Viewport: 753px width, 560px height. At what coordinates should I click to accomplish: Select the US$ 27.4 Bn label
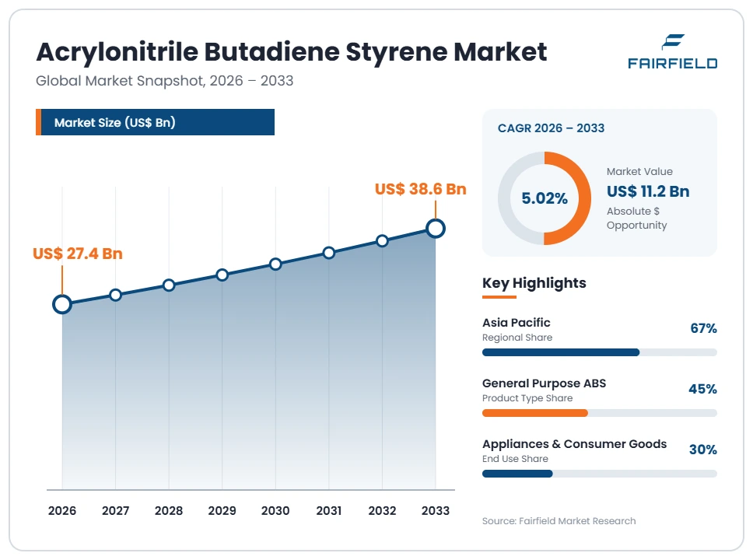pos(78,254)
